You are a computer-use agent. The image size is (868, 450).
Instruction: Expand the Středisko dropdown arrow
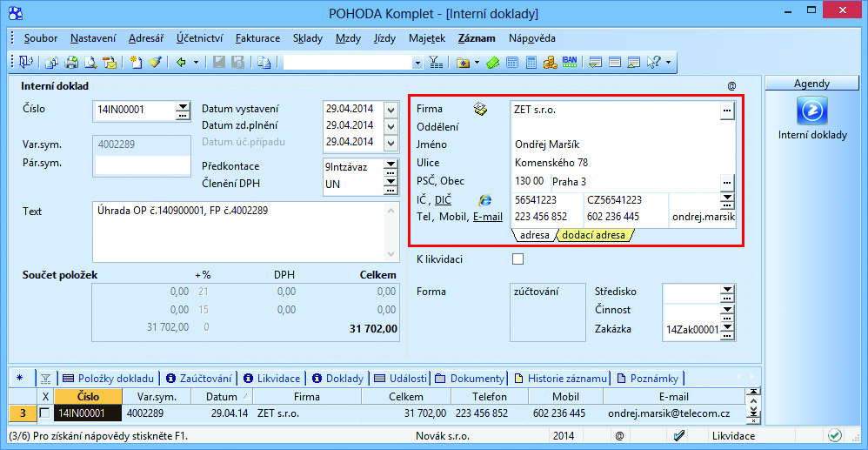(x=727, y=288)
